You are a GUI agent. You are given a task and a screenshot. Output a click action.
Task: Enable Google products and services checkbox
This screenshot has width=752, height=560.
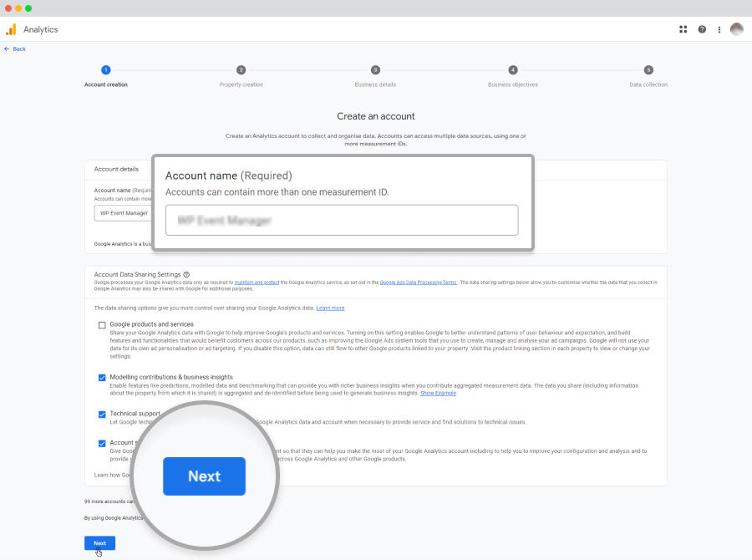coord(102,325)
